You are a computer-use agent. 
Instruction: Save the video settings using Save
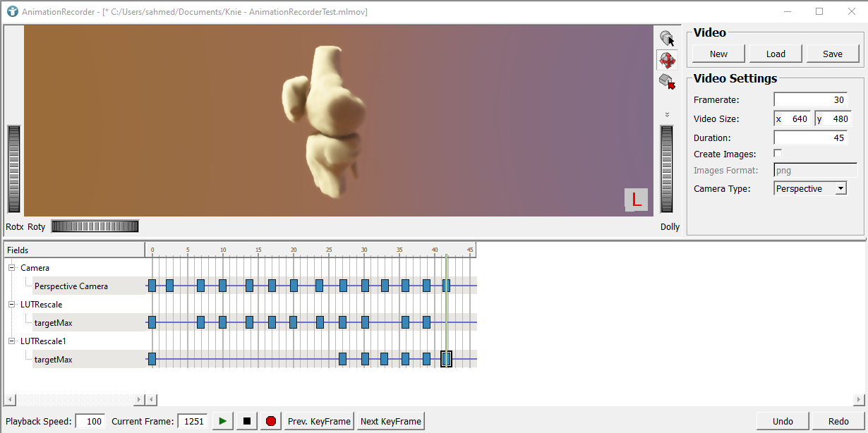(x=833, y=53)
